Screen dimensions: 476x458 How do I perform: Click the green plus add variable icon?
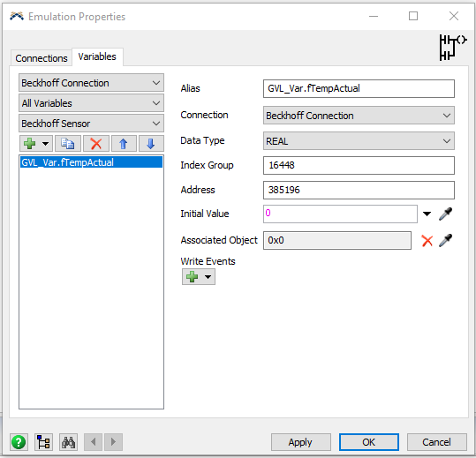[x=30, y=144]
